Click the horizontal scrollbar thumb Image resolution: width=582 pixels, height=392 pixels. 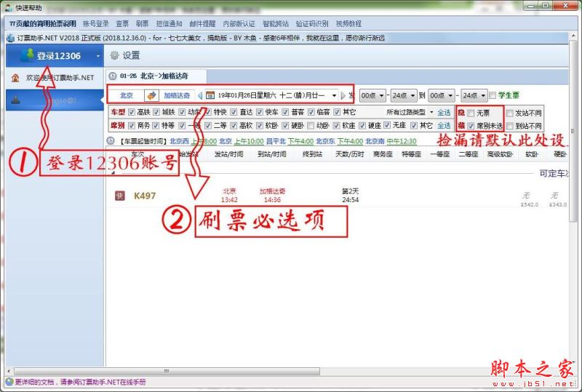(x=167, y=371)
